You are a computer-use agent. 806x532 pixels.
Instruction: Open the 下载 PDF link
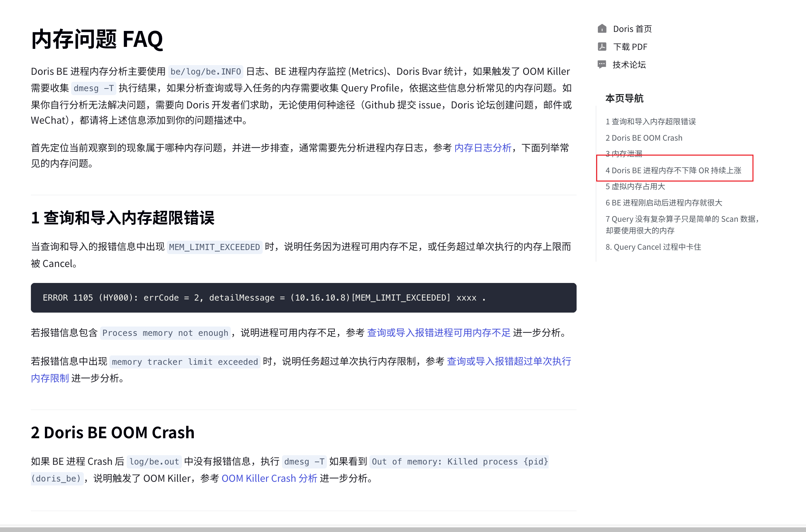click(x=630, y=47)
